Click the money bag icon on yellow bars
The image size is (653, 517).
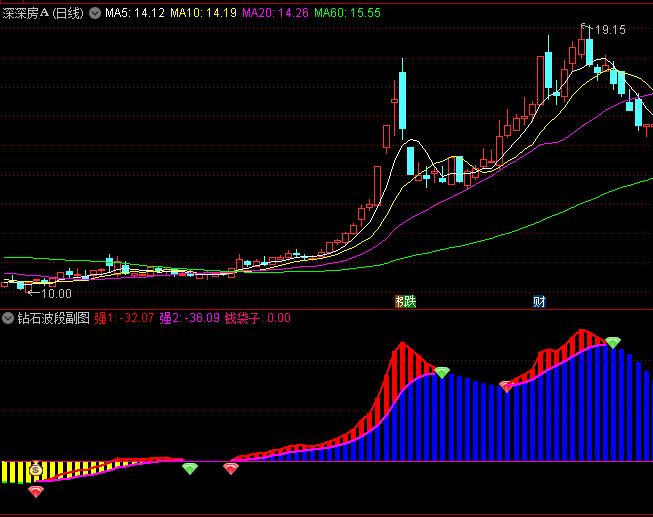click(x=36, y=469)
